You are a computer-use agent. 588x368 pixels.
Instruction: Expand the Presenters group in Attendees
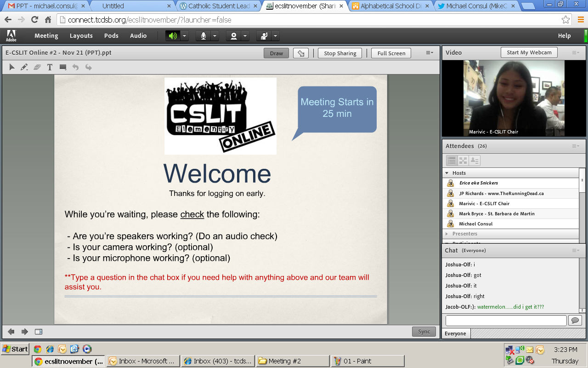pyautogui.click(x=447, y=234)
